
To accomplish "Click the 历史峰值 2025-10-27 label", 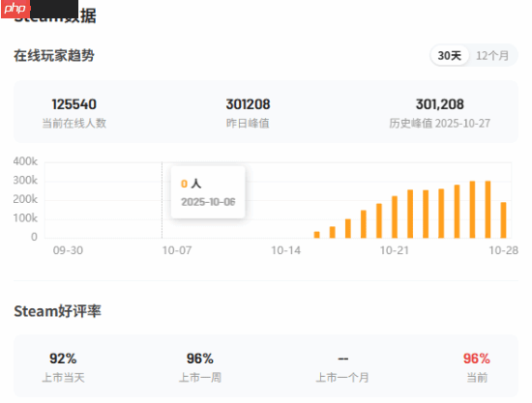I will point(440,123).
